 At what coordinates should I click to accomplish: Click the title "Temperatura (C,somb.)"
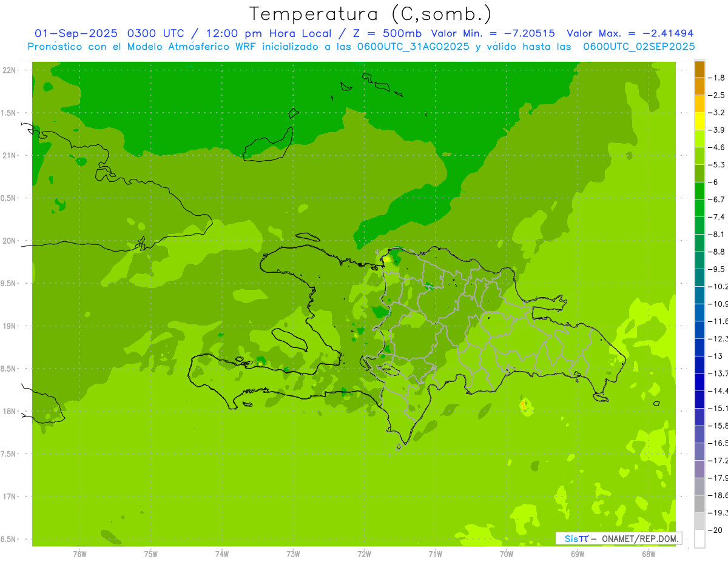371,14
